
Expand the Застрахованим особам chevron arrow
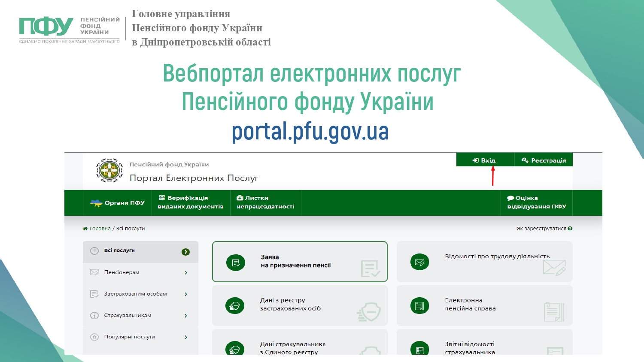186,294
